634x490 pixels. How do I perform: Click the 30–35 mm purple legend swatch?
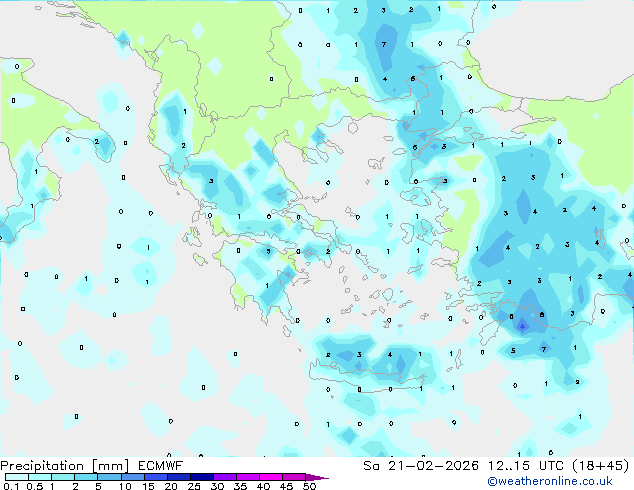tap(225, 477)
